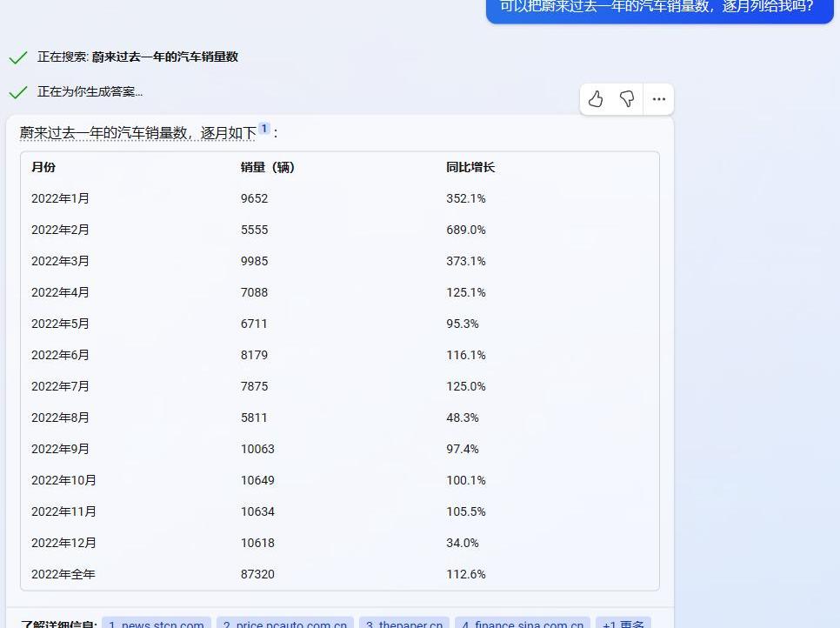This screenshot has width=840, height=628.
Task: Open the finance.sina.com.cn source link
Action: coord(523,623)
